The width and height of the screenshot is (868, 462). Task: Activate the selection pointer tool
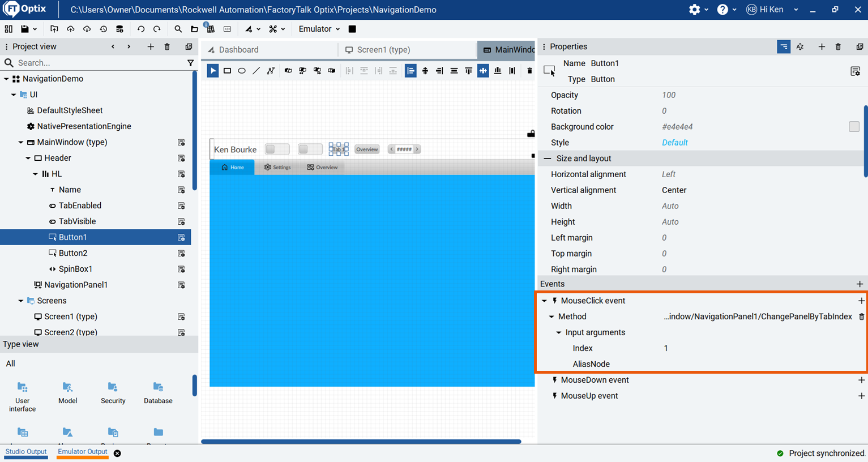tap(213, 71)
